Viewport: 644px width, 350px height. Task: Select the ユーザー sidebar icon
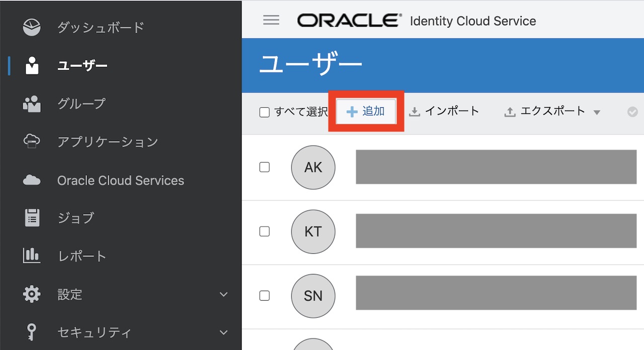point(31,65)
